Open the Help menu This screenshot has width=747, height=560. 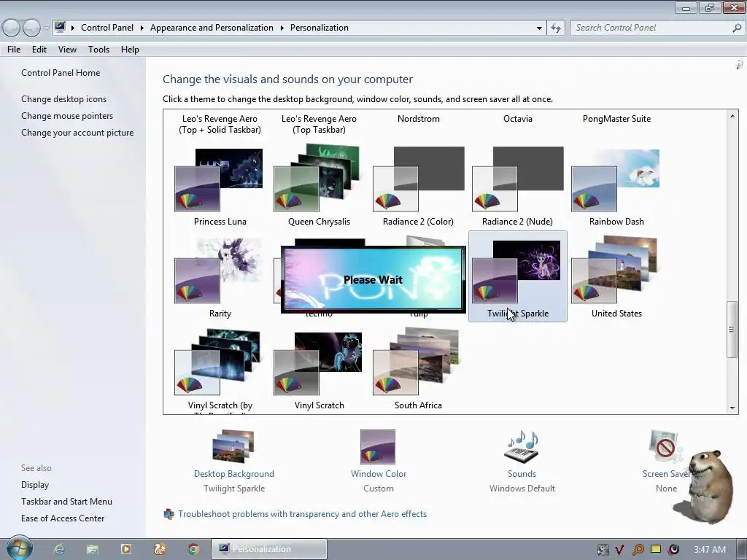pyautogui.click(x=130, y=50)
